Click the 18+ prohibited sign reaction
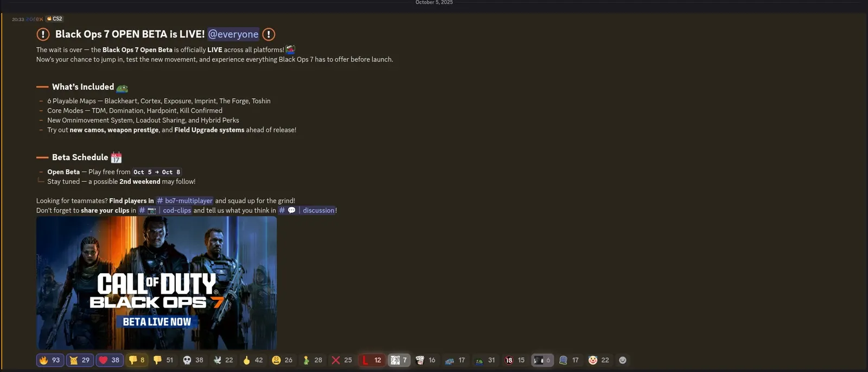Viewport: 868px width, 372px height. tap(515, 360)
